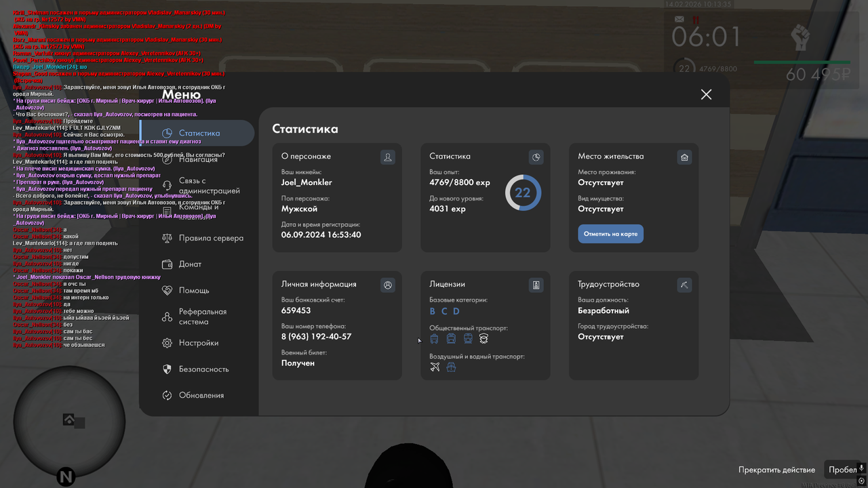Click the scales icon beside Правила сервера
Screen dimensions: 868x488
tap(167, 238)
